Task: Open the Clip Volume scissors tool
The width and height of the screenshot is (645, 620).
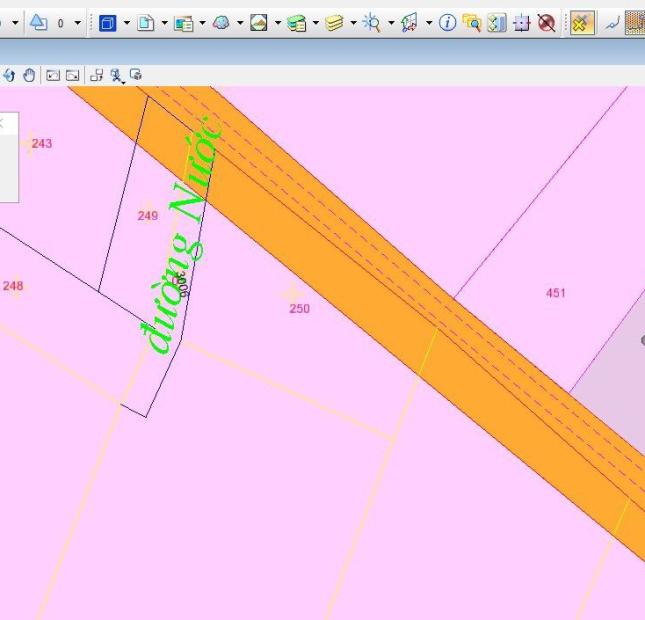Action: (116, 76)
